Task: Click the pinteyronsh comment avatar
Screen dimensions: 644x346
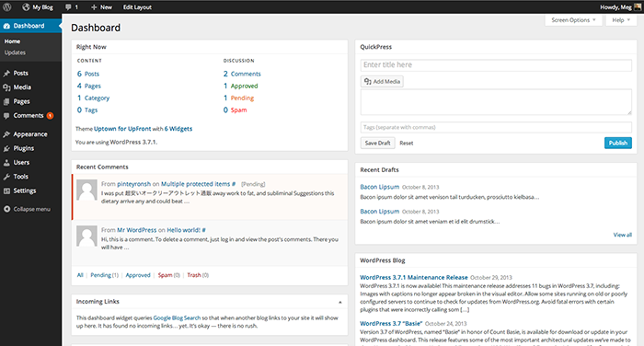Action: (x=86, y=190)
